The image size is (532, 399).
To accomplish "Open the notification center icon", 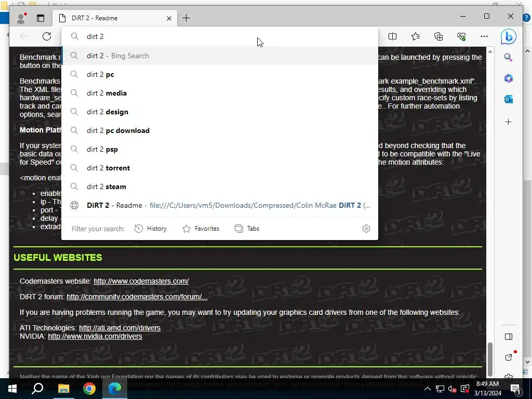I will (x=515, y=389).
